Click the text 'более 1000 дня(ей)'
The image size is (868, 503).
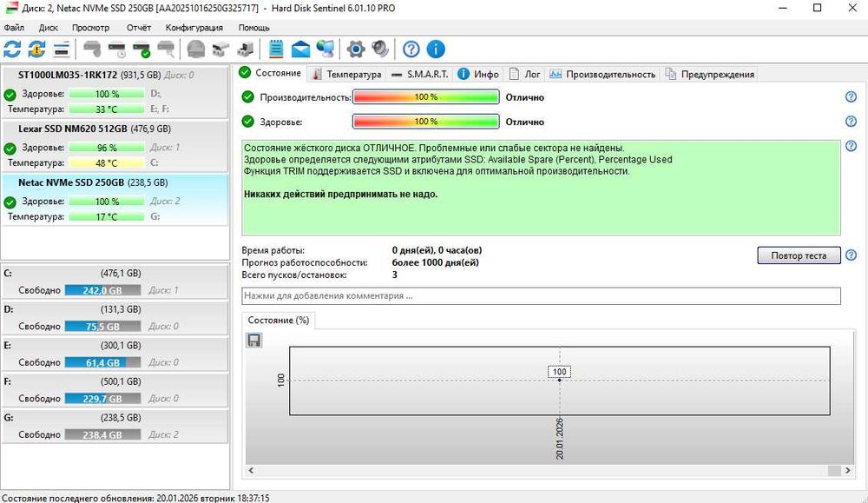(435, 262)
